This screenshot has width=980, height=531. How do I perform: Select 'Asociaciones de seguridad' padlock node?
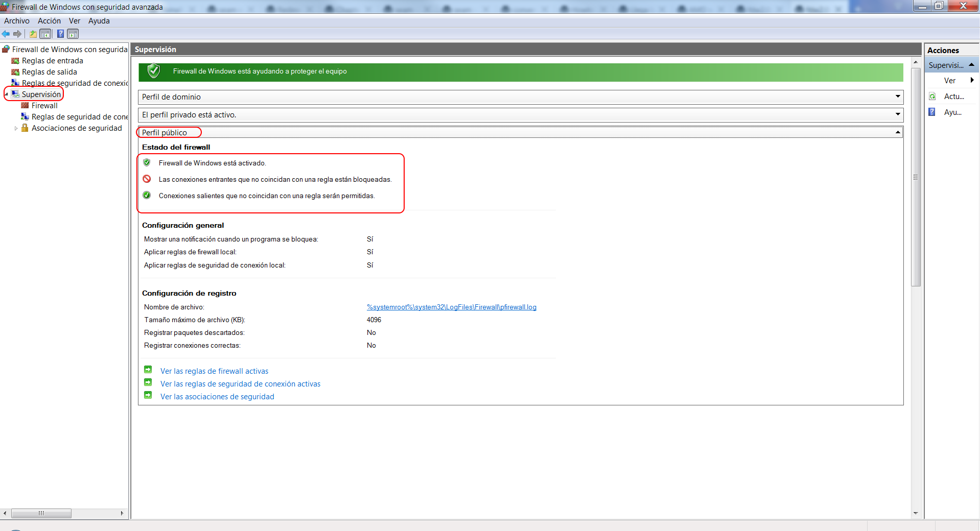pos(77,128)
